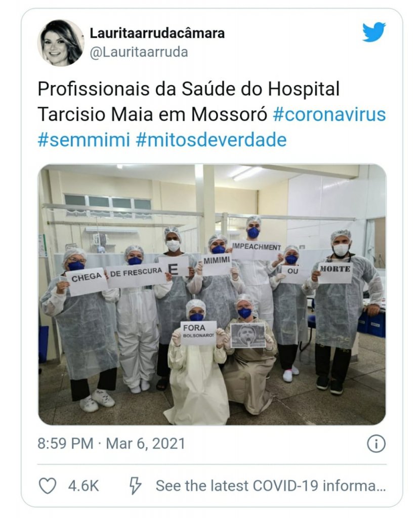Click the FORA BOLSONARO sign in photo
Image resolution: width=420 pixels, height=518 pixels.
pos(198,333)
